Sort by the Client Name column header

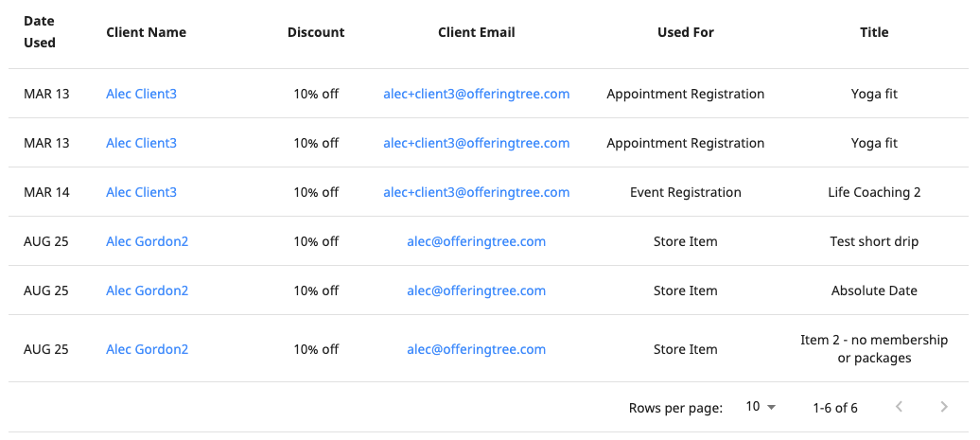pyautogui.click(x=147, y=32)
